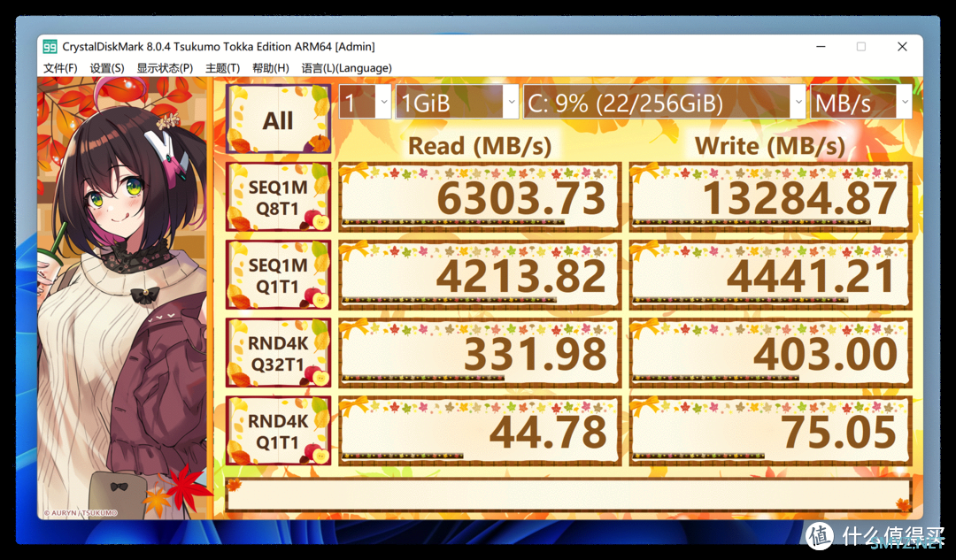
Task: Start the RND4K Q1T1 test
Action: pos(278,432)
